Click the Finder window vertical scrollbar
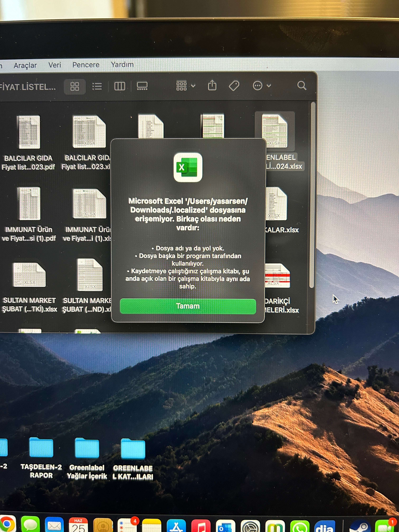The image size is (399, 532). tap(312, 195)
